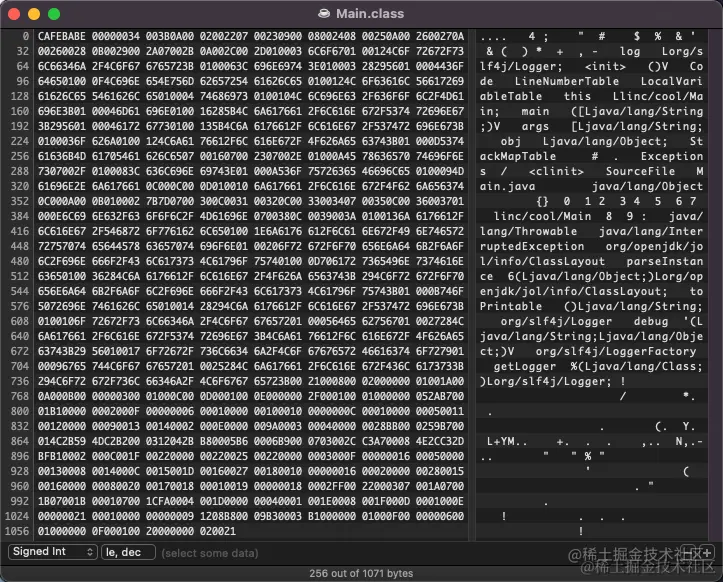Click line offset 0 in the gutter
Viewport: 723px width, 582px height.
[x=25, y=36]
